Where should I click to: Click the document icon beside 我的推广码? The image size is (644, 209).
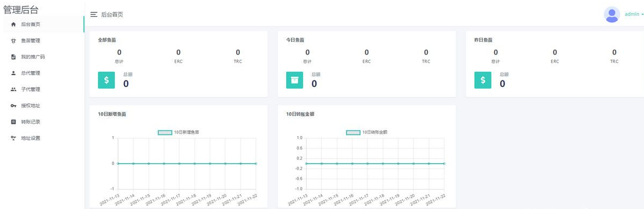click(13, 57)
